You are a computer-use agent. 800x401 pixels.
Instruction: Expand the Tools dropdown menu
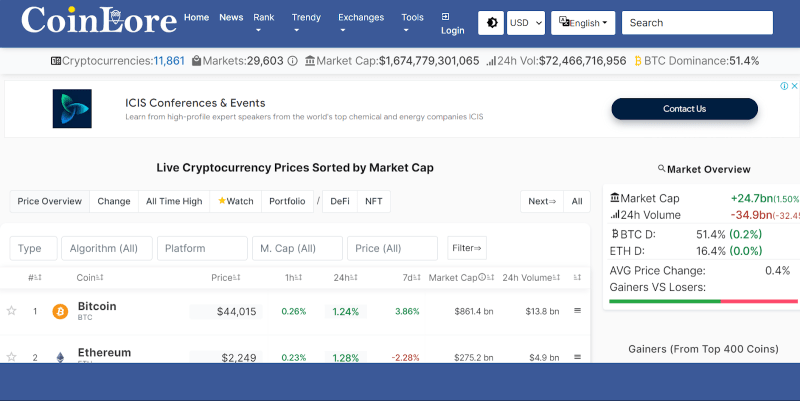click(412, 23)
